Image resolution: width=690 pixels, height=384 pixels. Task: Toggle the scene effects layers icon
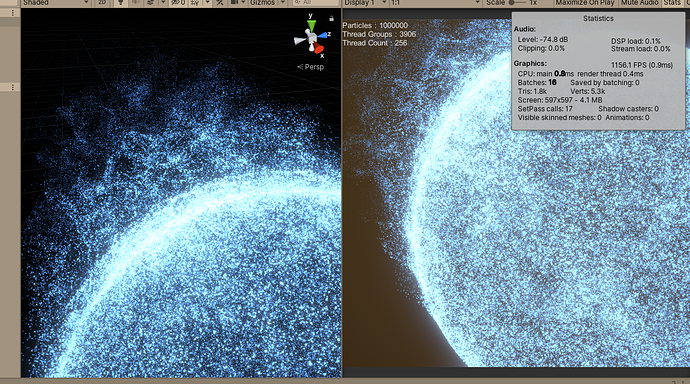[150, 2]
